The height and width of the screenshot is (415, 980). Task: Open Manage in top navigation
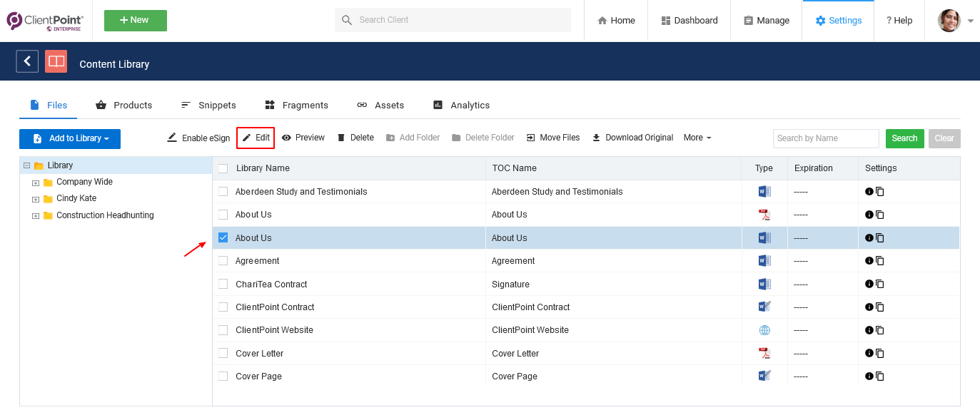click(767, 21)
